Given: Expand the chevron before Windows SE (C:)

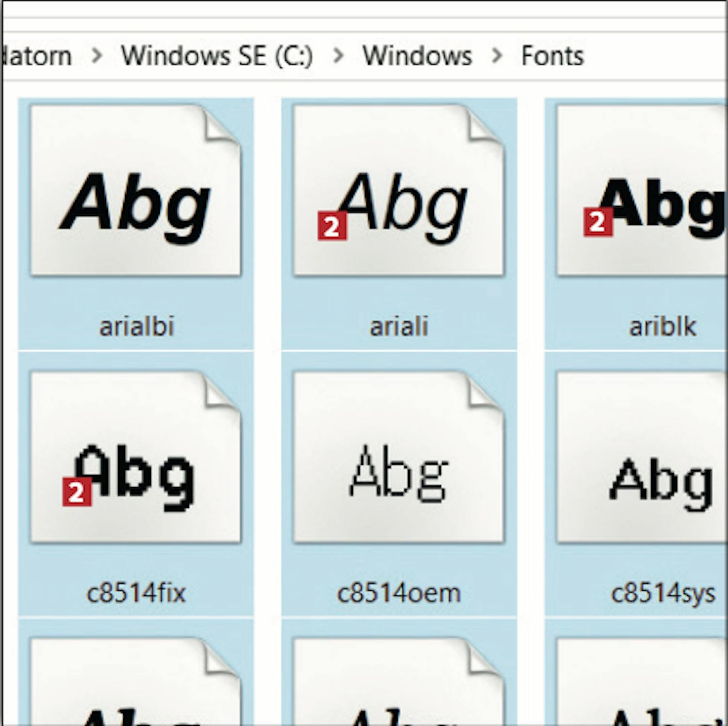Looking at the screenshot, I should (x=97, y=56).
